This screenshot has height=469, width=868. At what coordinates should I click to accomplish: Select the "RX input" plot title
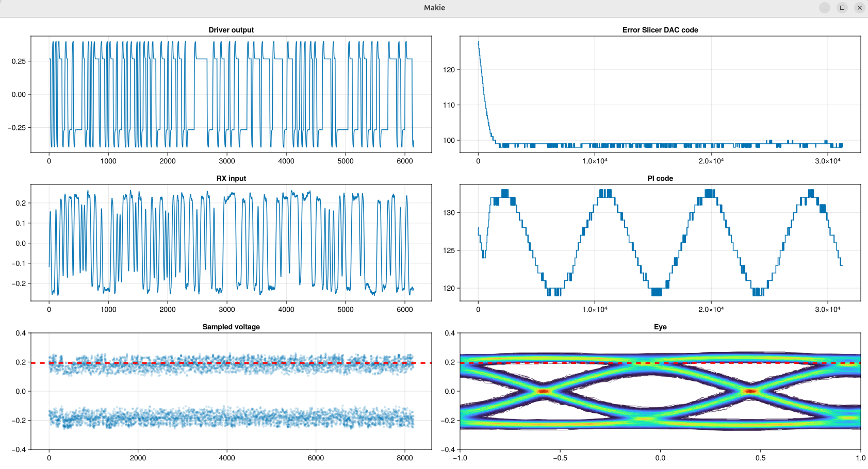tap(231, 178)
